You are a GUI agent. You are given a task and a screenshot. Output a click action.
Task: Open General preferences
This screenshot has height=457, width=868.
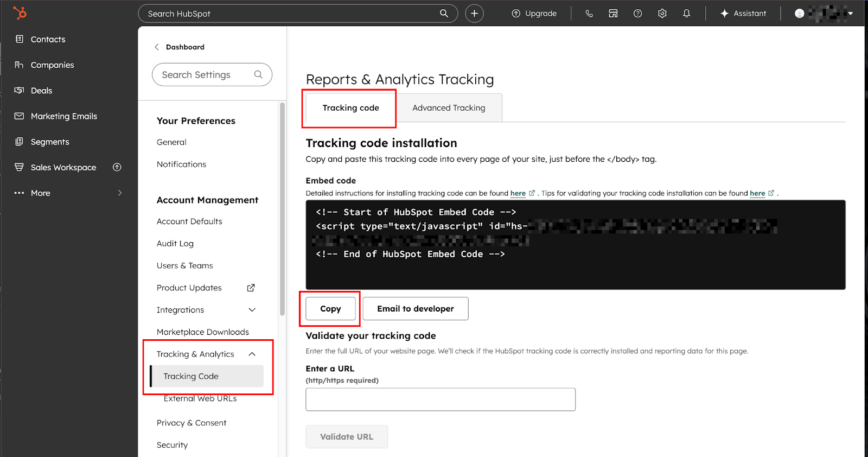(171, 142)
